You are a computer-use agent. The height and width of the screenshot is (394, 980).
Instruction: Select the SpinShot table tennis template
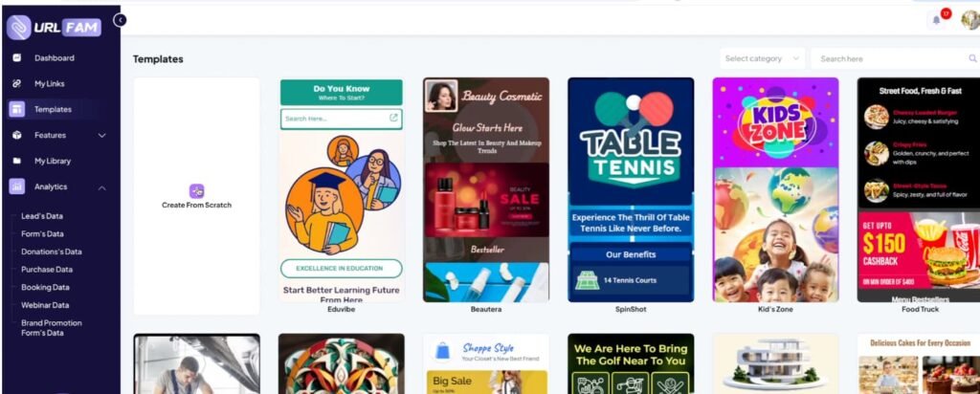pos(631,189)
